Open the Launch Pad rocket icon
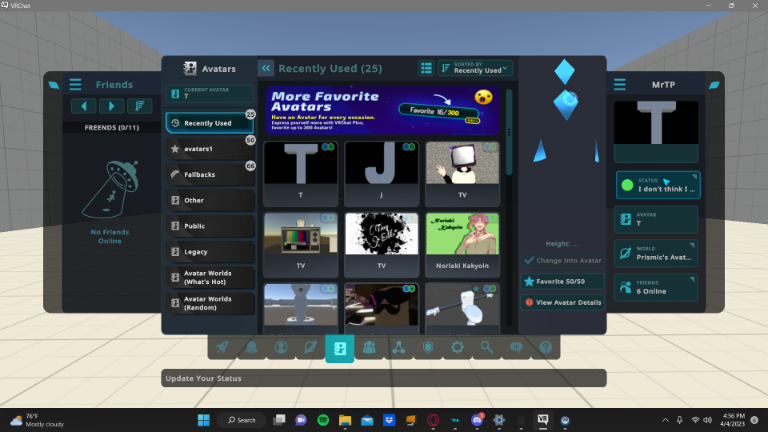The image size is (768, 432). 222,347
